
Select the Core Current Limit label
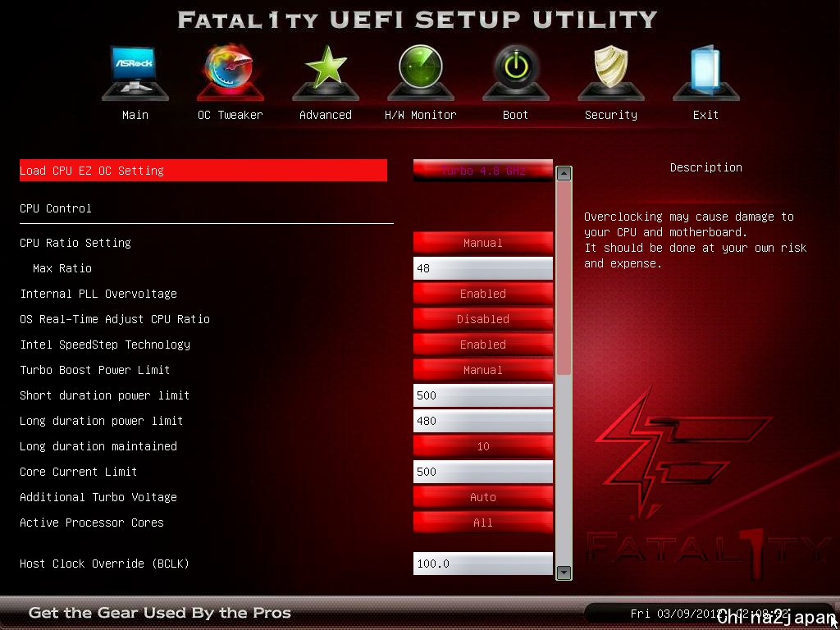pos(79,472)
